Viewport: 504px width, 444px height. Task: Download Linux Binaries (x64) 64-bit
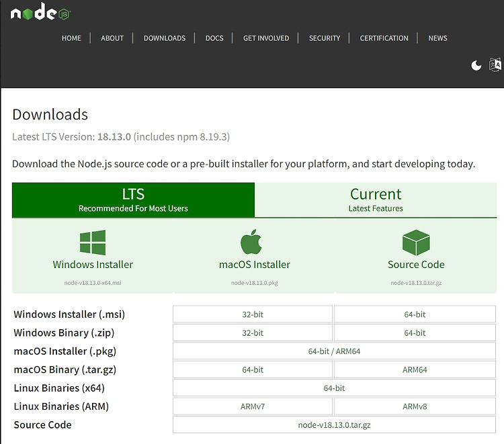pyautogui.click(x=334, y=388)
